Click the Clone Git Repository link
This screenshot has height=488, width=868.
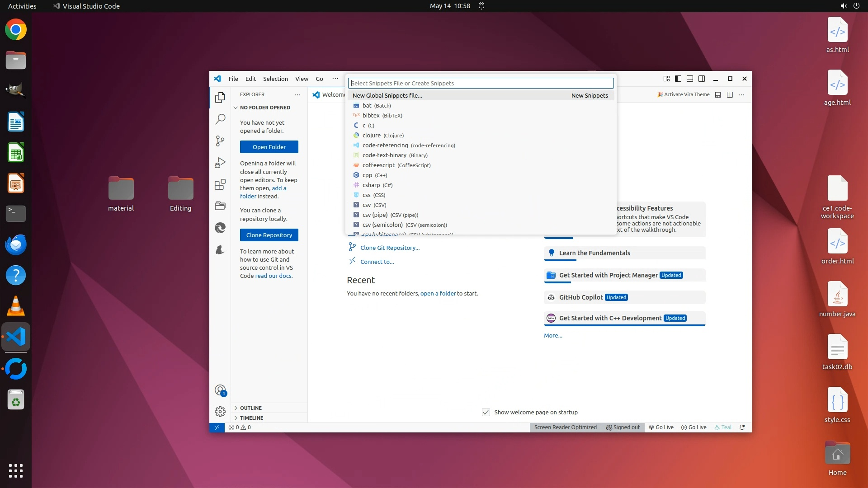(390, 248)
